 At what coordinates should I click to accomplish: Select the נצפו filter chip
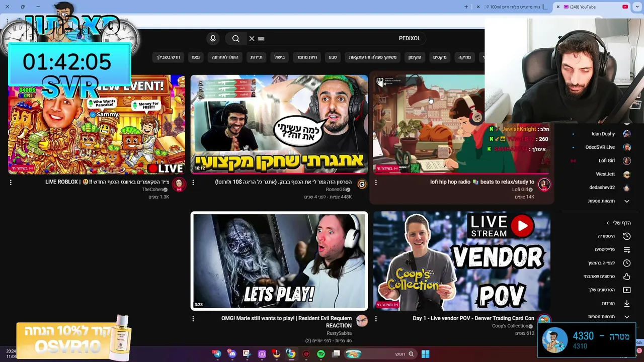[196, 57]
